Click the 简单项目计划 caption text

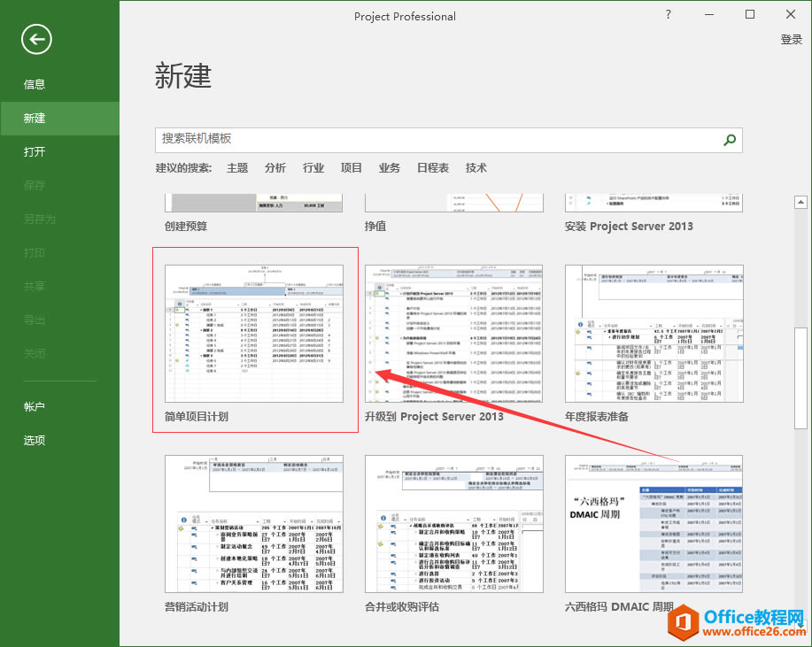pos(197,417)
